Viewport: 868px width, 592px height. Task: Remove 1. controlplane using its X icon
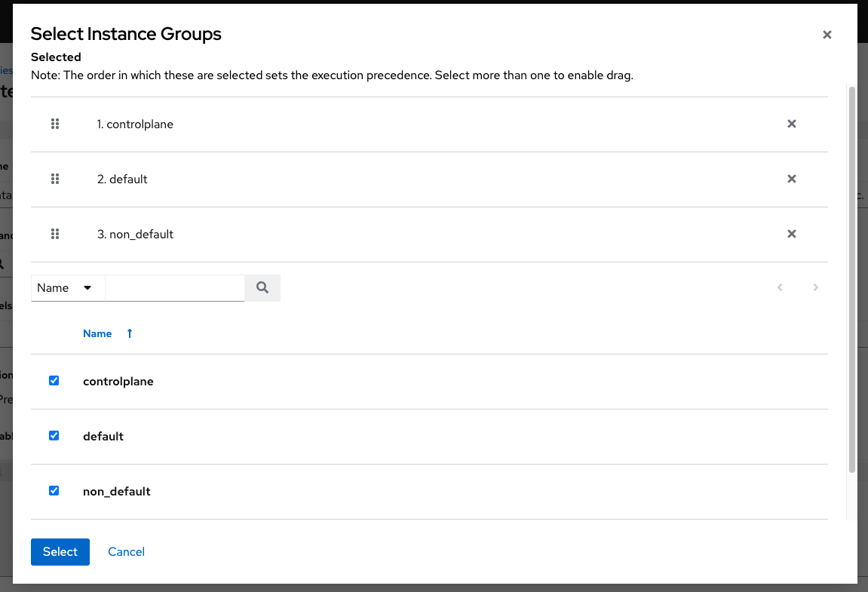pyautogui.click(x=791, y=124)
